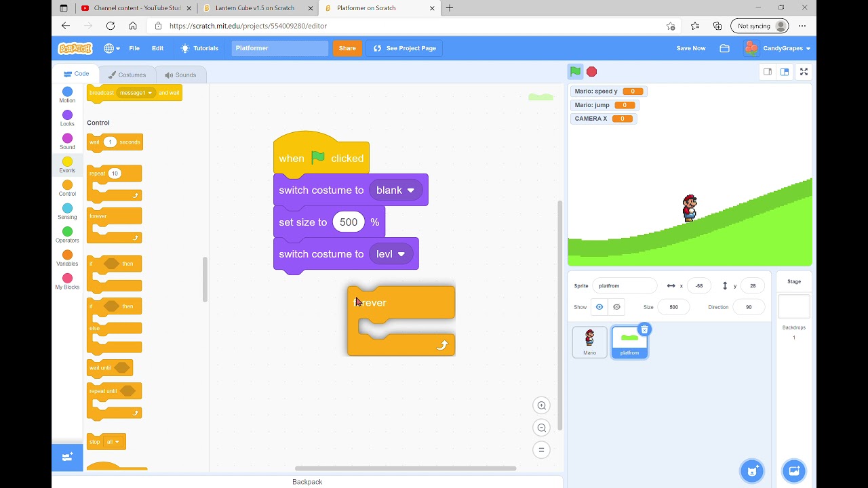
Task: Click the browser address bar URL
Action: point(248,26)
